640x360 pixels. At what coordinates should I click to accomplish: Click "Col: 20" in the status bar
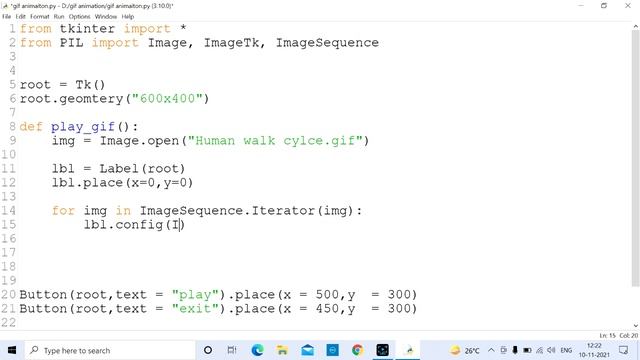tap(629, 336)
